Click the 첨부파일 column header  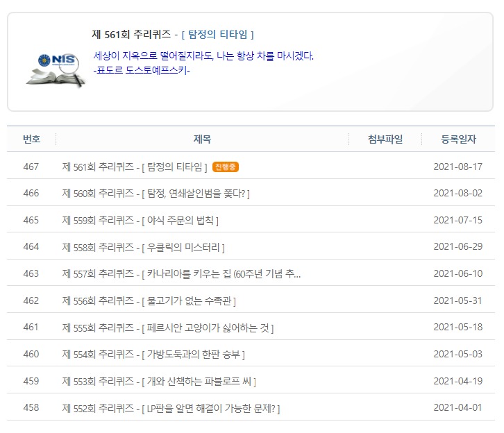[385, 139]
